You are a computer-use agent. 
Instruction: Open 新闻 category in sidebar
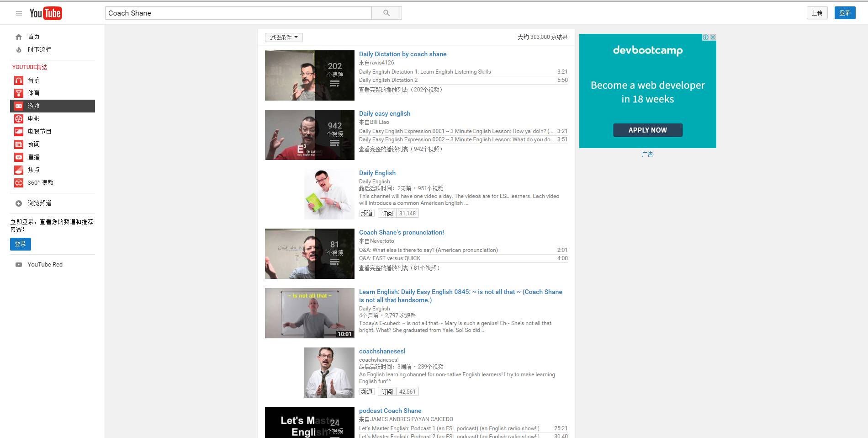(34, 144)
